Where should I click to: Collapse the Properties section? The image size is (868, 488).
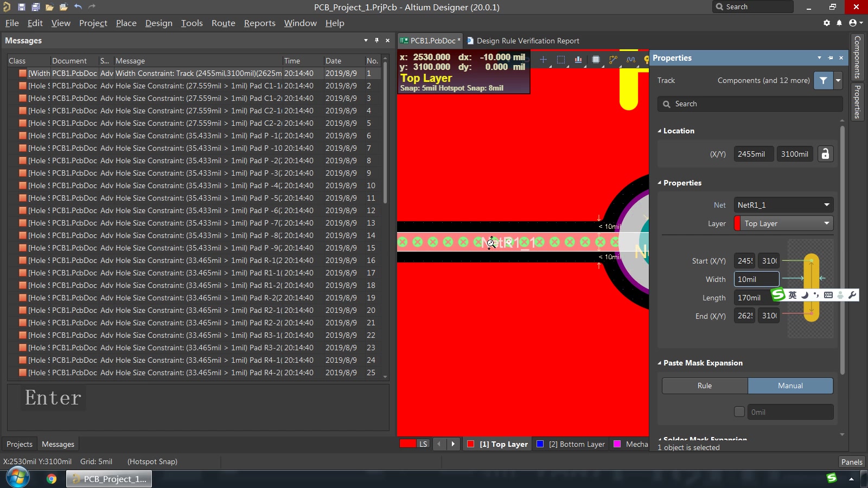[x=660, y=183]
